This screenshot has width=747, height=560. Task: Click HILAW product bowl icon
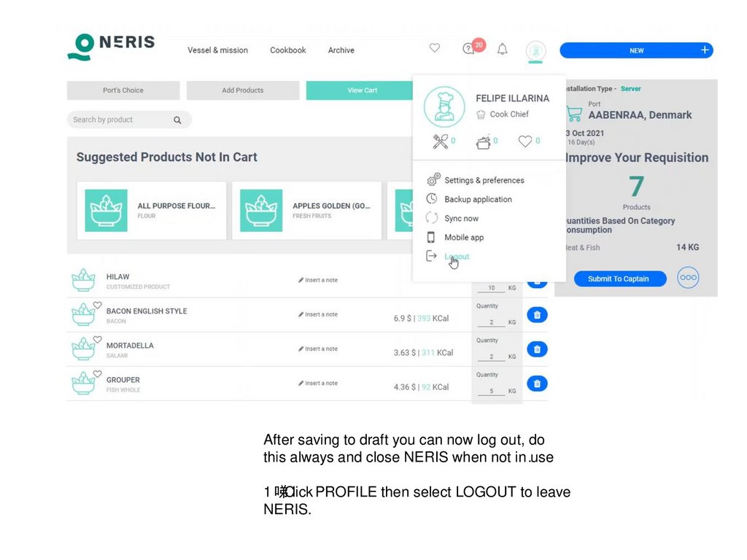tap(83, 281)
